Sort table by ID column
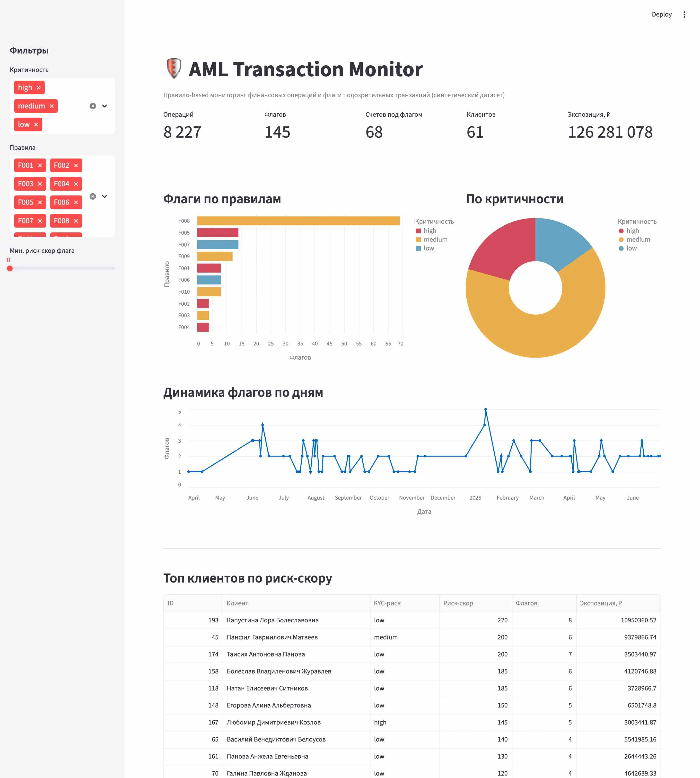This screenshot has height=778, width=700. (x=193, y=603)
